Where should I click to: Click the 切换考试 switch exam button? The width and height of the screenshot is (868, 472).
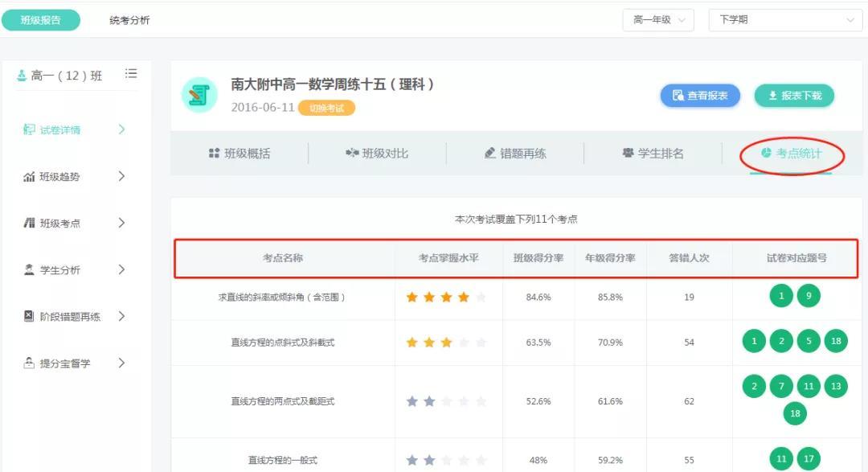coord(326,108)
